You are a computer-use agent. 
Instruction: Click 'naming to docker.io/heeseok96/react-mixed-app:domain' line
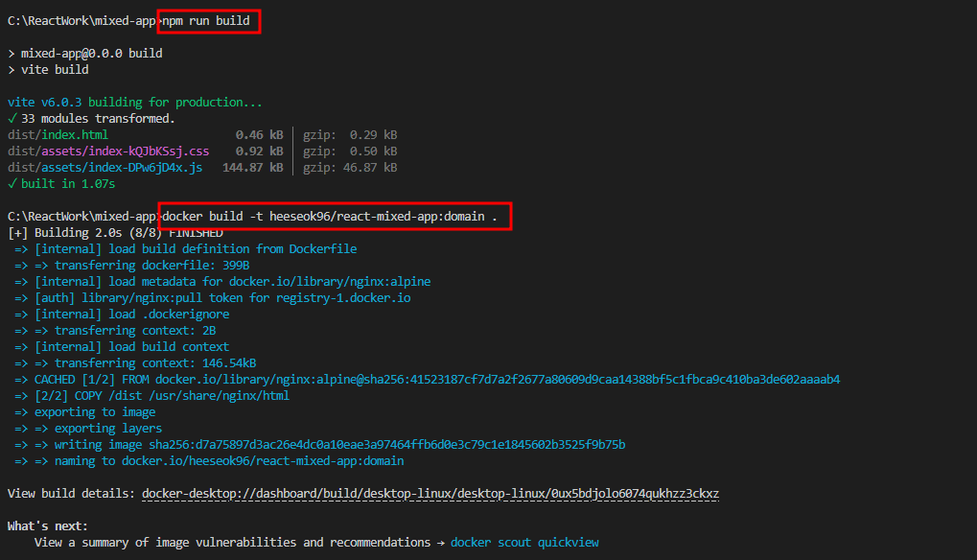click(x=209, y=461)
